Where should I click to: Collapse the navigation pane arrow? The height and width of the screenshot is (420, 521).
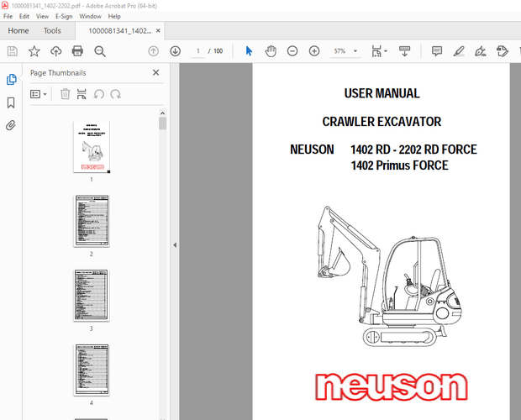(175, 245)
